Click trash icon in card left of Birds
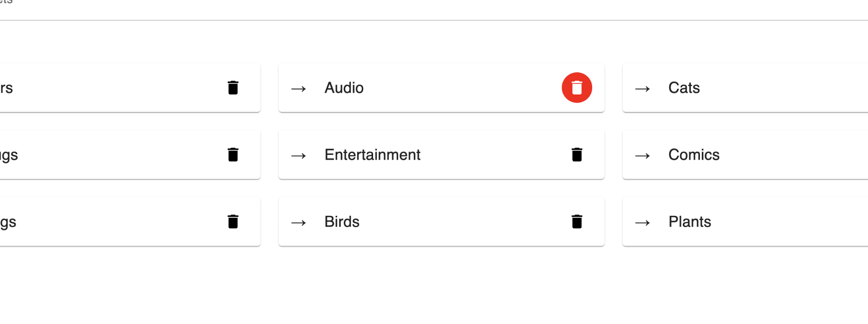Image resolution: width=868 pixels, height=324 pixels. tap(233, 222)
